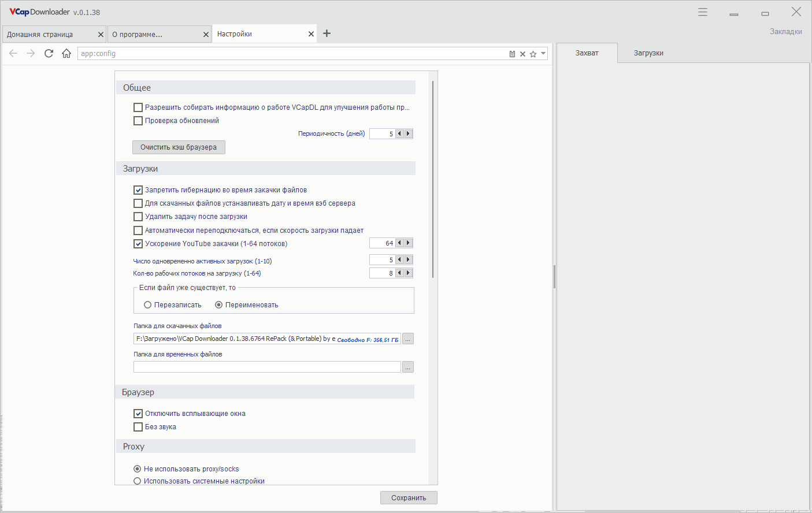Click the clipboard icon in address bar
Viewport: 812px width, 513px height.
(x=512, y=54)
